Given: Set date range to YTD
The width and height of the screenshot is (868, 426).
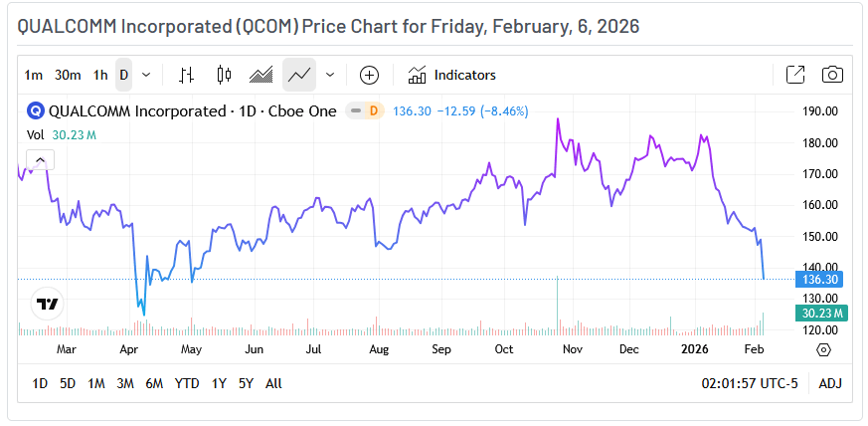Looking at the screenshot, I should tap(187, 383).
